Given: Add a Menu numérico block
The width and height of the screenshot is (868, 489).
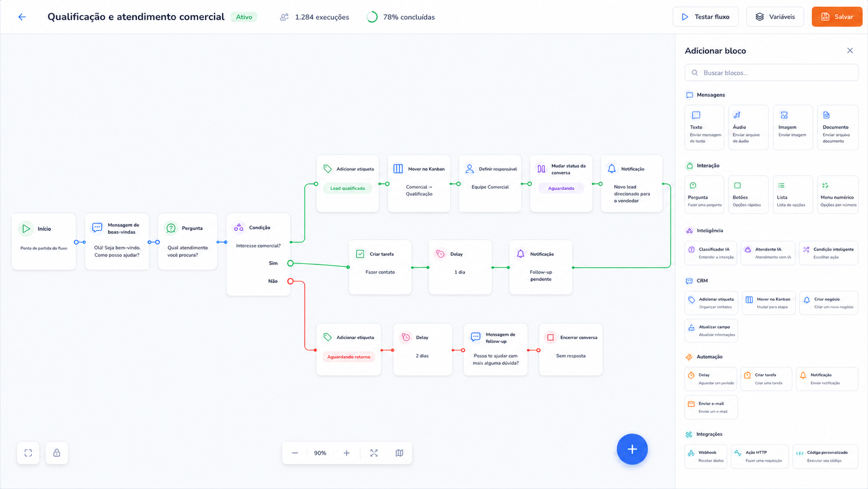Looking at the screenshot, I should click(837, 194).
